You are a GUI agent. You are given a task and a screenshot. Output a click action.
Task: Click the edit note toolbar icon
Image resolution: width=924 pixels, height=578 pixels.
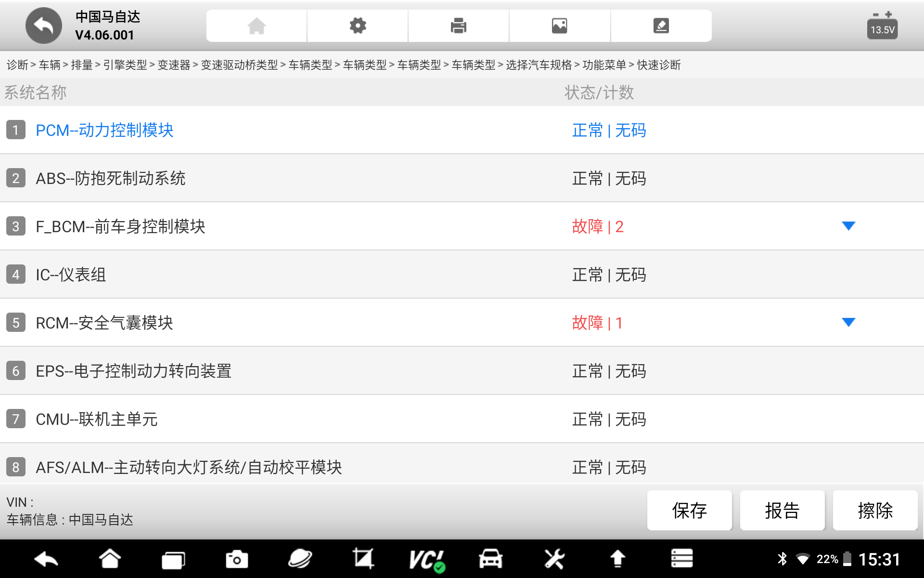tap(661, 26)
